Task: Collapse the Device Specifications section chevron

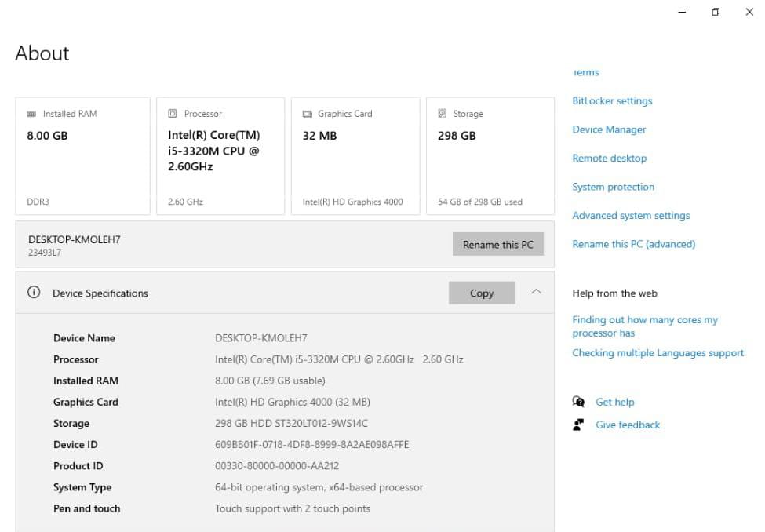Action: 536,292
